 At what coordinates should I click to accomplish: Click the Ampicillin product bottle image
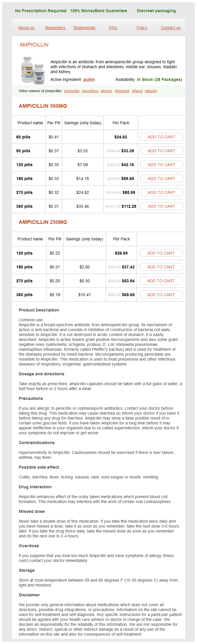(33, 70)
